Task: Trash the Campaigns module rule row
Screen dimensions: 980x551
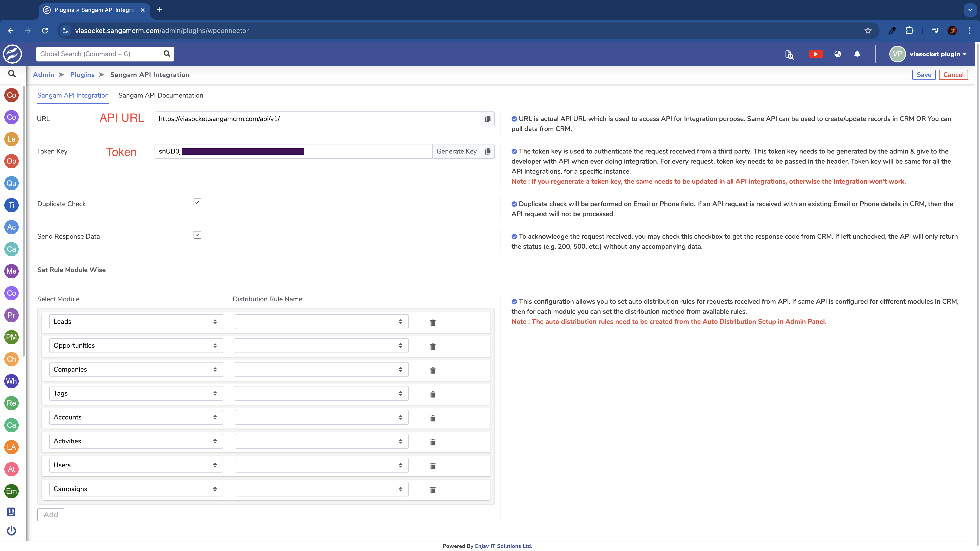Action: pos(433,490)
